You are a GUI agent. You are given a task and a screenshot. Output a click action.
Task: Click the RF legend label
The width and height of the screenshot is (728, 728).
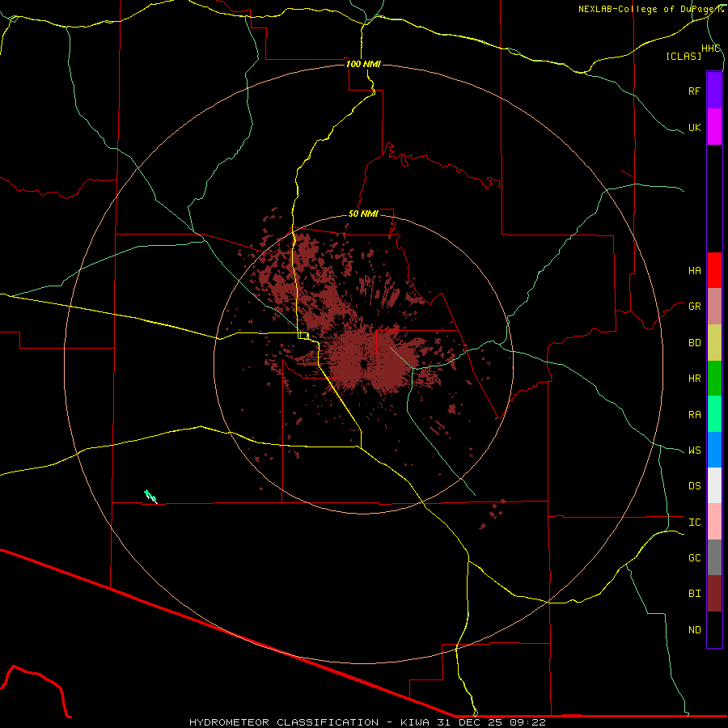pos(694,91)
